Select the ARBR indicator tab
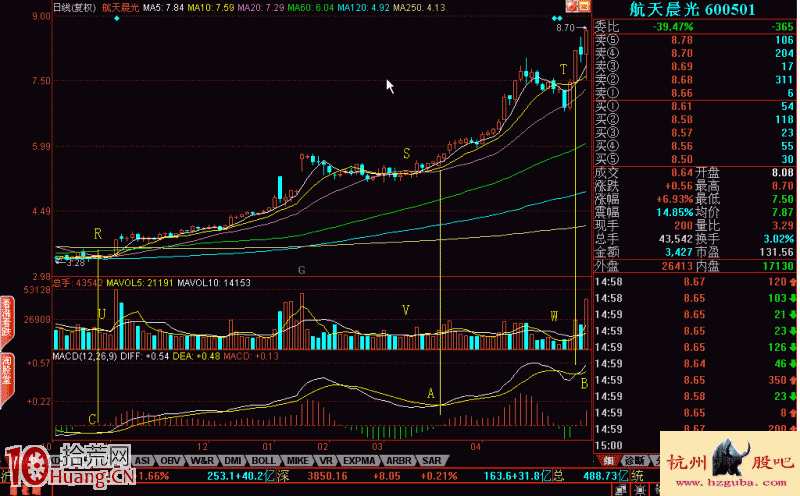The width and height of the screenshot is (800, 496). pyautogui.click(x=398, y=460)
